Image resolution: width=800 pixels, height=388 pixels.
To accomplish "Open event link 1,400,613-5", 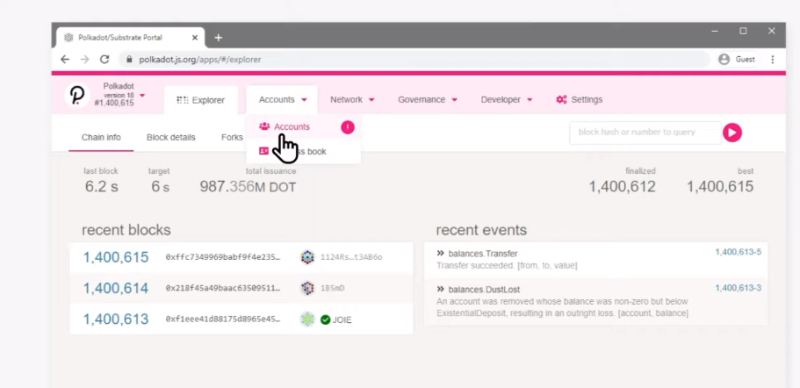I will (x=738, y=252).
